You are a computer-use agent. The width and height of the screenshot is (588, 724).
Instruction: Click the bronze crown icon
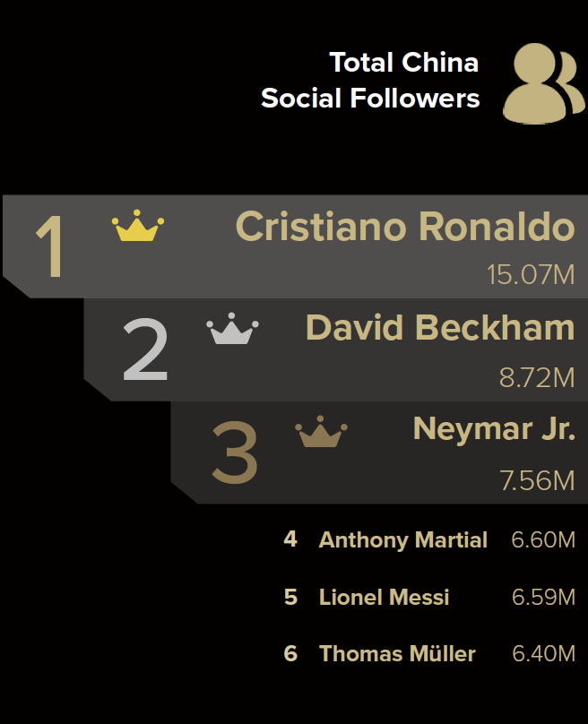[x=321, y=431]
